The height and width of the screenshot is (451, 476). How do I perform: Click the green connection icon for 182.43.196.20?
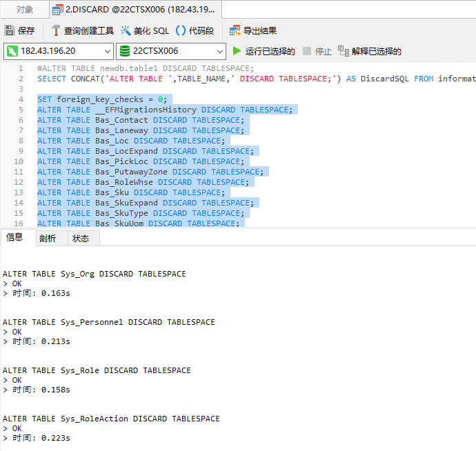coord(12,51)
